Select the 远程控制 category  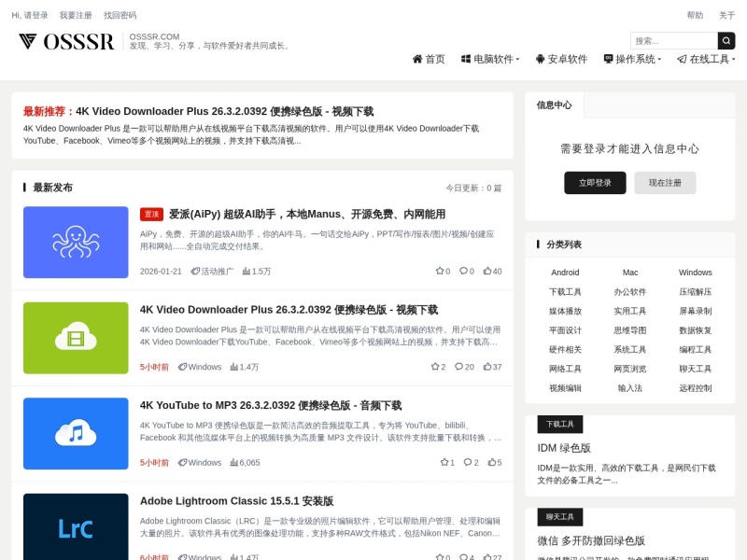coord(695,388)
